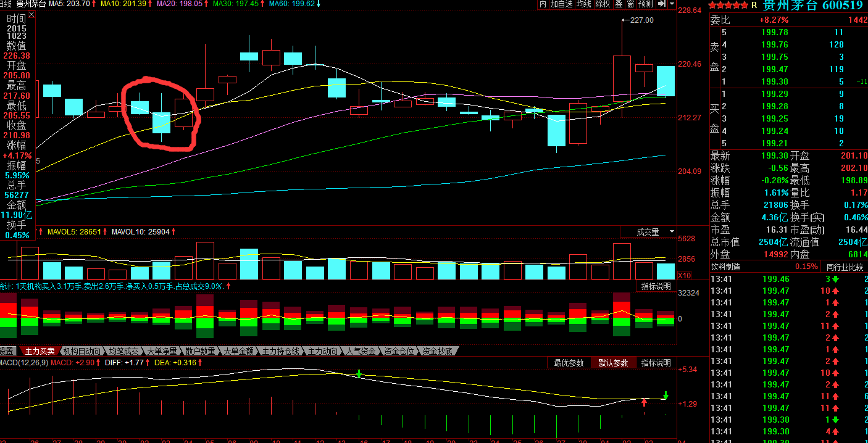The height and width of the screenshot is (443, 868).
Task: Select buy level 1 price 199.29
Action: (x=775, y=94)
